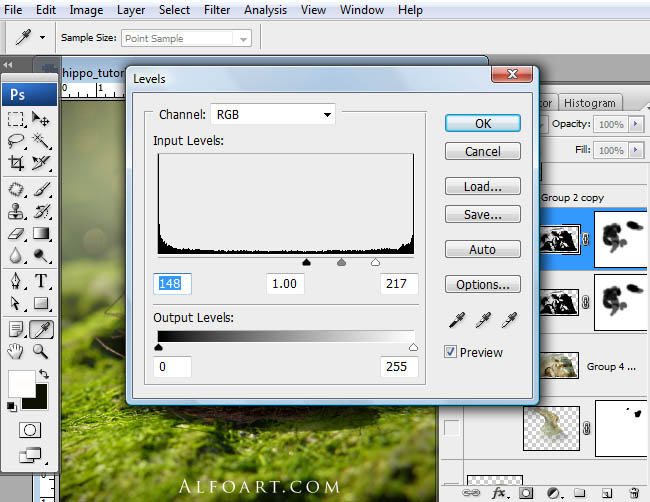Click the Options... button
The width and height of the screenshot is (650, 502).
click(x=482, y=285)
